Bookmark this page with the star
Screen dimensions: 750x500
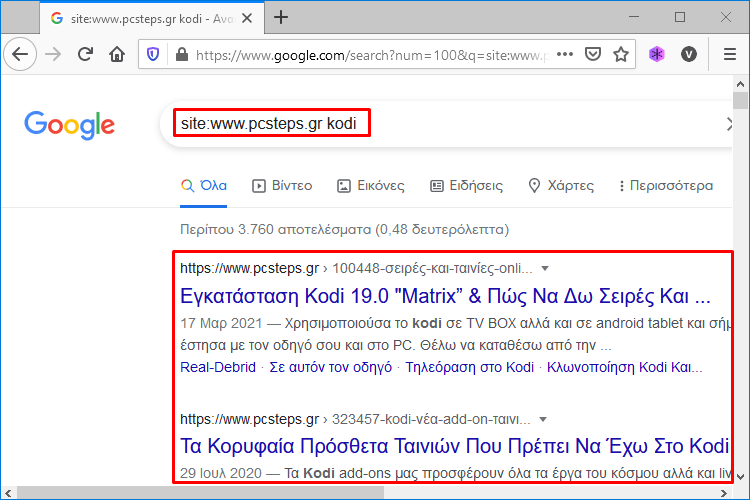click(x=621, y=54)
